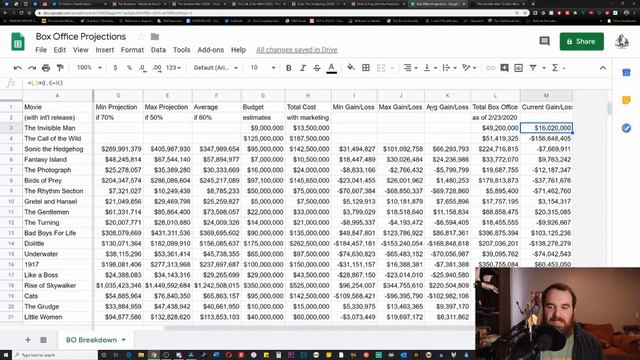This screenshot has width=640, height=360.
Task: Open the Google account avatar
Action: click(x=622, y=41)
